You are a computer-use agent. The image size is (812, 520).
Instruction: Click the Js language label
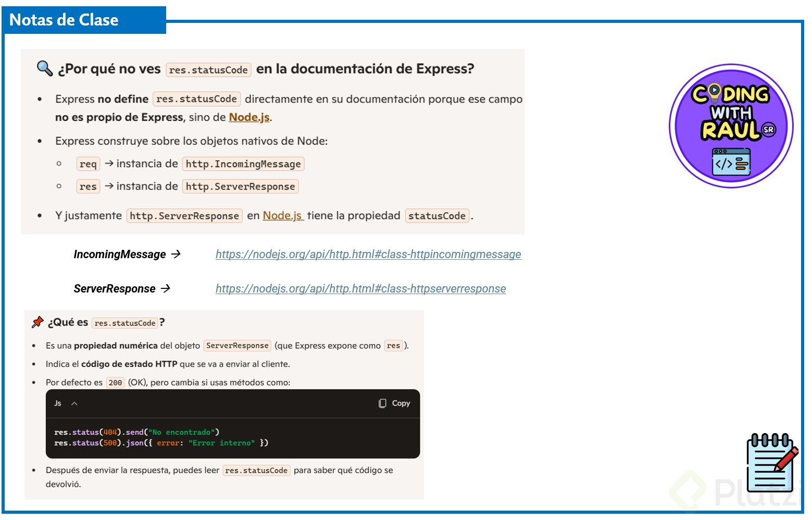pos(58,403)
